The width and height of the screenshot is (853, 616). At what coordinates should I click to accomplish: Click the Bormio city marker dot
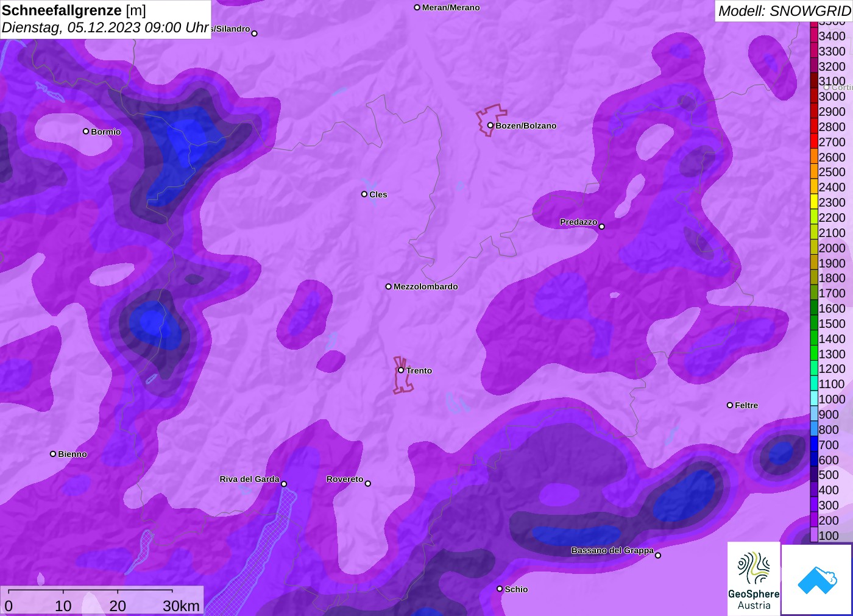(x=86, y=132)
